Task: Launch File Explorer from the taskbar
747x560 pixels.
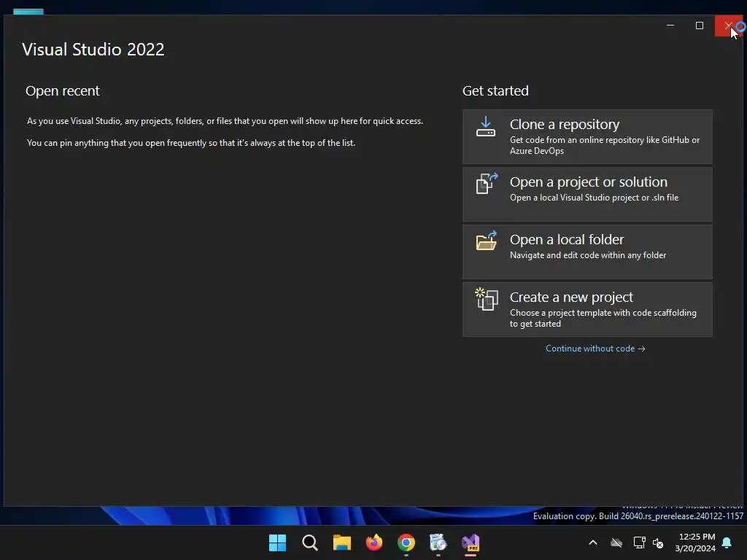Action: click(x=341, y=542)
